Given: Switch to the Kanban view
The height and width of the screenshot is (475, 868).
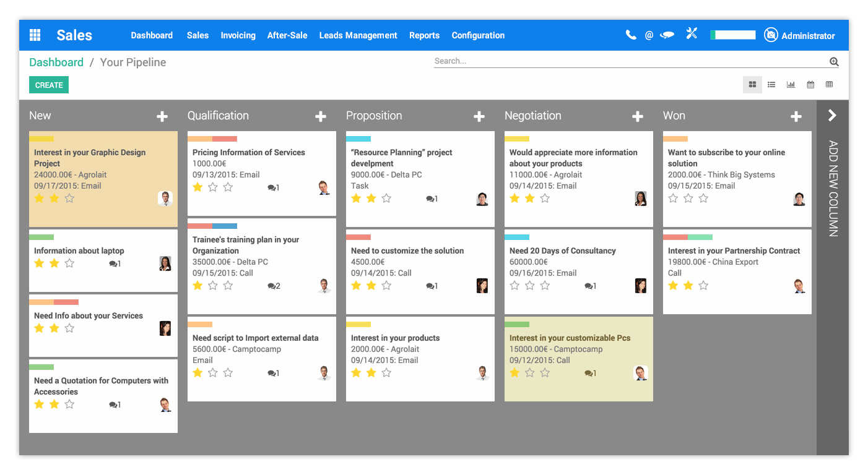Looking at the screenshot, I should click(752, 84).
